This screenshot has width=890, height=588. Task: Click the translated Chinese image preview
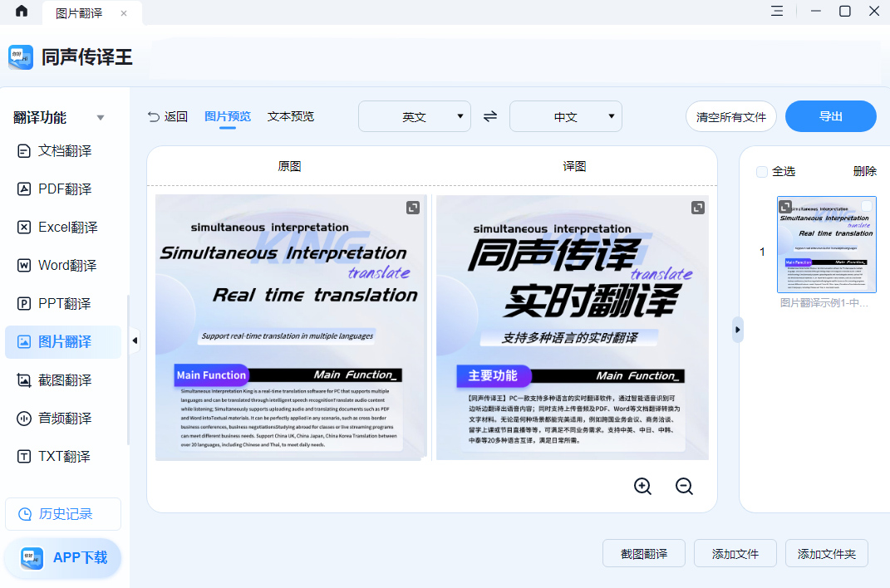[572, 327]
